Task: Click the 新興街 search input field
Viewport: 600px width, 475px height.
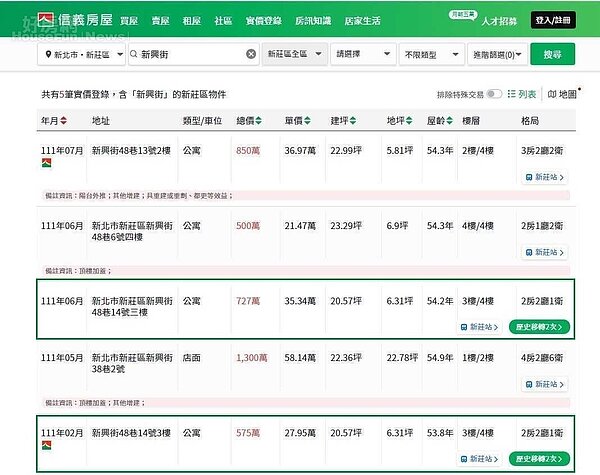Action: coord(193,54)
